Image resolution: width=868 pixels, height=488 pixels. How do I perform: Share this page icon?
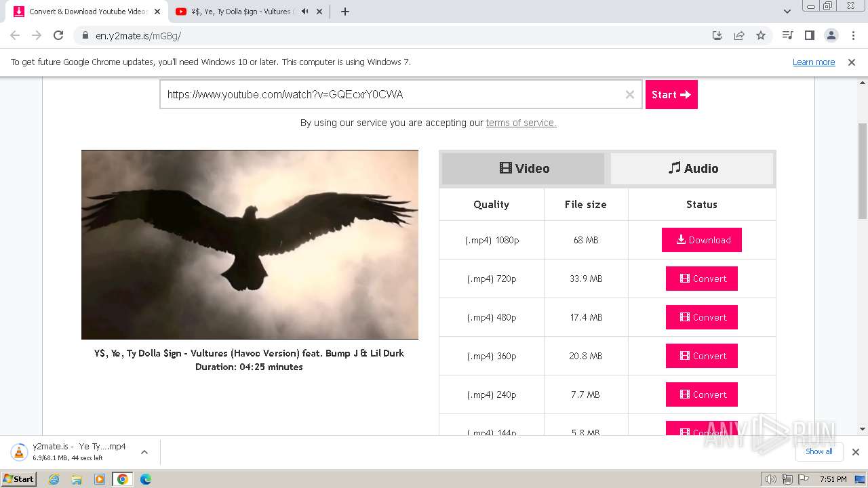click(x=739, y=36)
